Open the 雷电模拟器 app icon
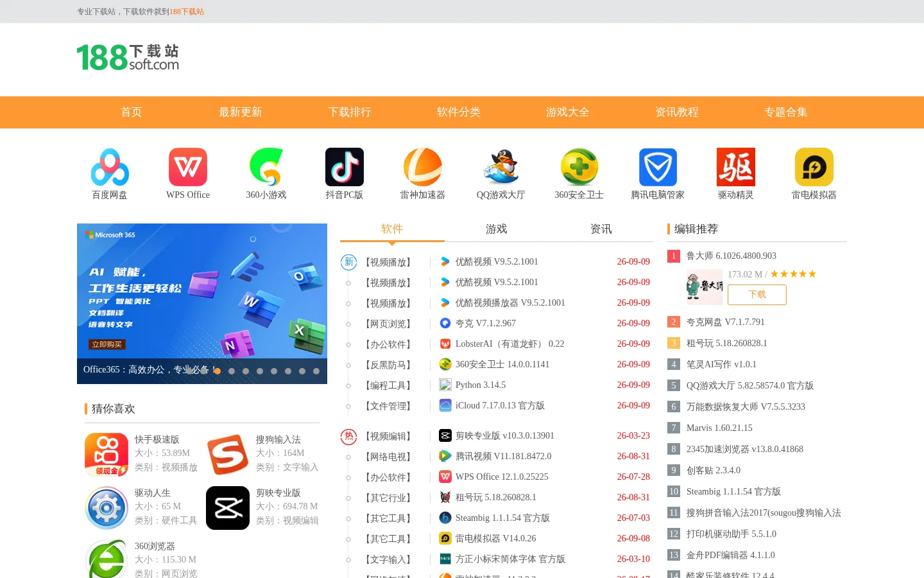This screenshot has width=924, height=578. tap(814, 167)
